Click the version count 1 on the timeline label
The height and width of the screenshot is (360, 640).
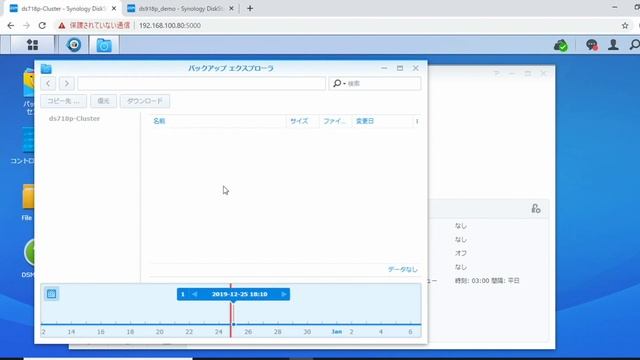(182, 294)
